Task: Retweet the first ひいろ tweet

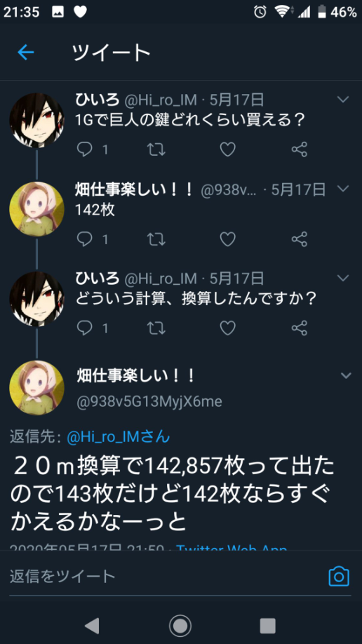Action: 156,149
